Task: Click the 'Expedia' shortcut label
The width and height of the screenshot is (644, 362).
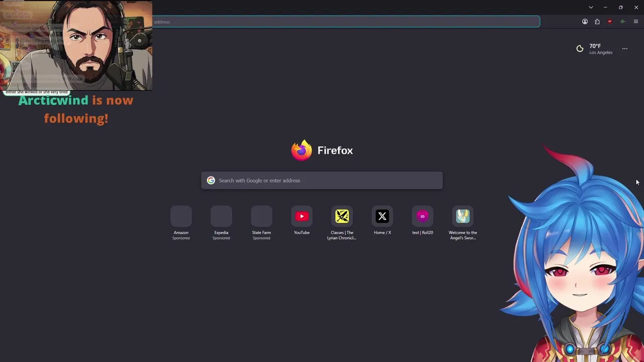Action: point(221,232)
